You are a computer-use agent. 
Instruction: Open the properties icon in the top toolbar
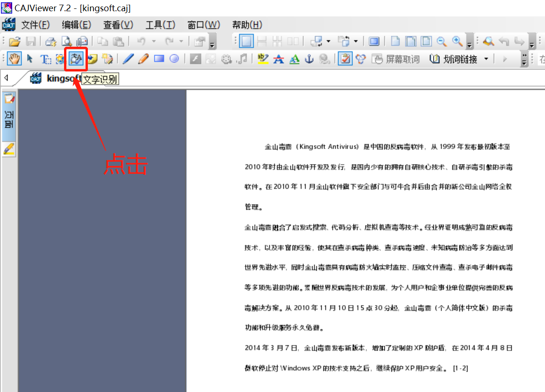pos(200,42)
